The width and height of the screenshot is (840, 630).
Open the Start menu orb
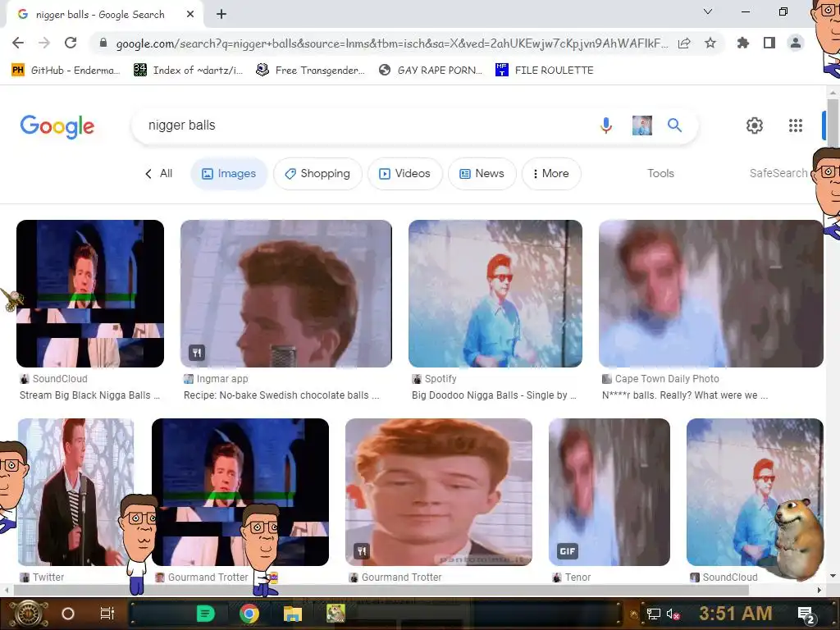tap(29, 614)
